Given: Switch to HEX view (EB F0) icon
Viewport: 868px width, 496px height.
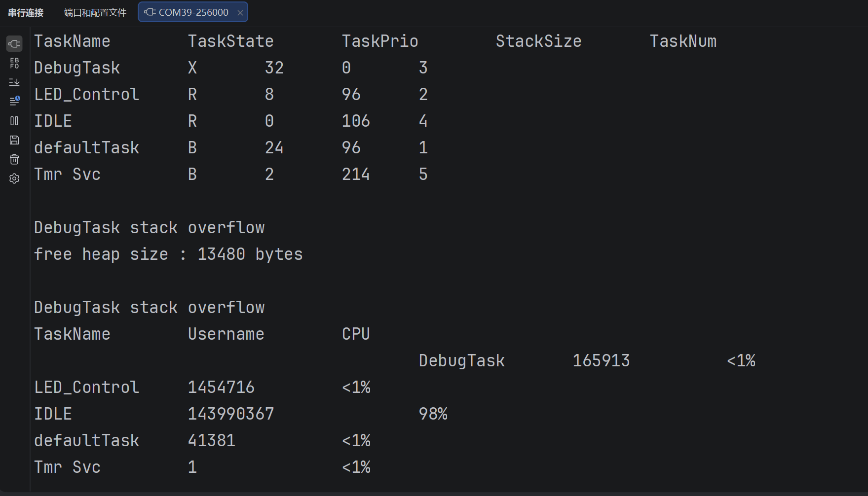Looking at the screenshot, I should pyautogui.click(x=14, y=63).
